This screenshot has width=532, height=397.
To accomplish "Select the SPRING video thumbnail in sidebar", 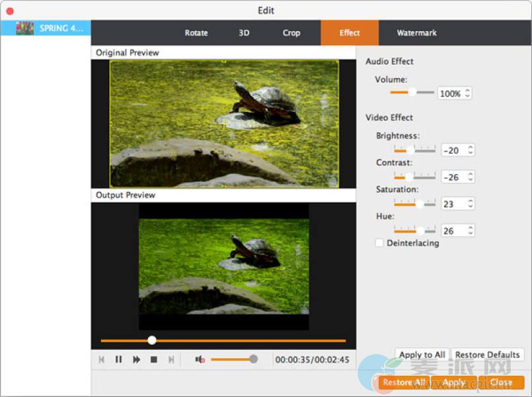I will (24, 28).
